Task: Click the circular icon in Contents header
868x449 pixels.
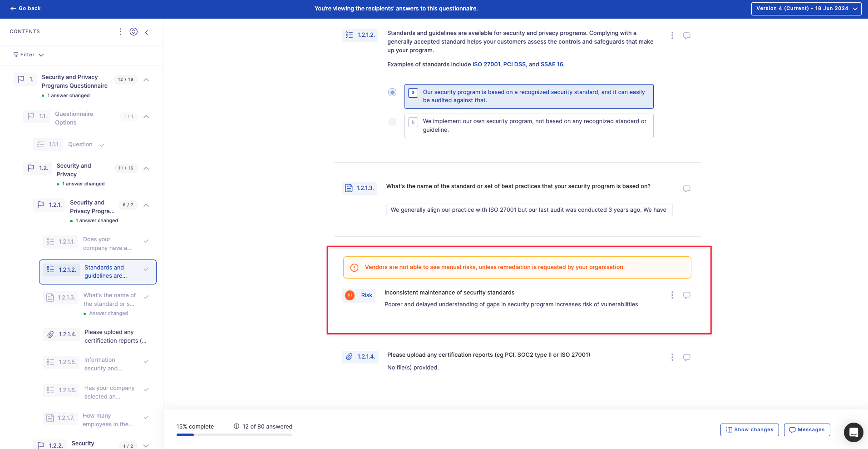Action: pyautogui.click(x=133, y=31)
